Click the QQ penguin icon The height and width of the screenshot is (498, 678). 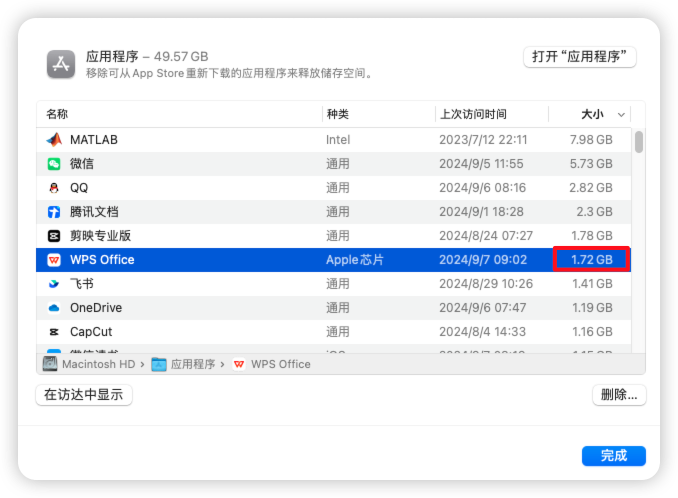54,188
